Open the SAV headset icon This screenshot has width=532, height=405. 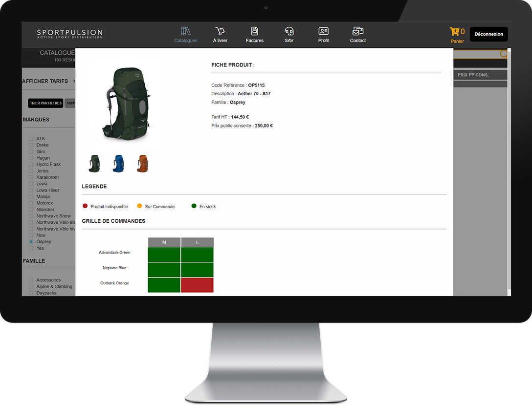(289, 31)
